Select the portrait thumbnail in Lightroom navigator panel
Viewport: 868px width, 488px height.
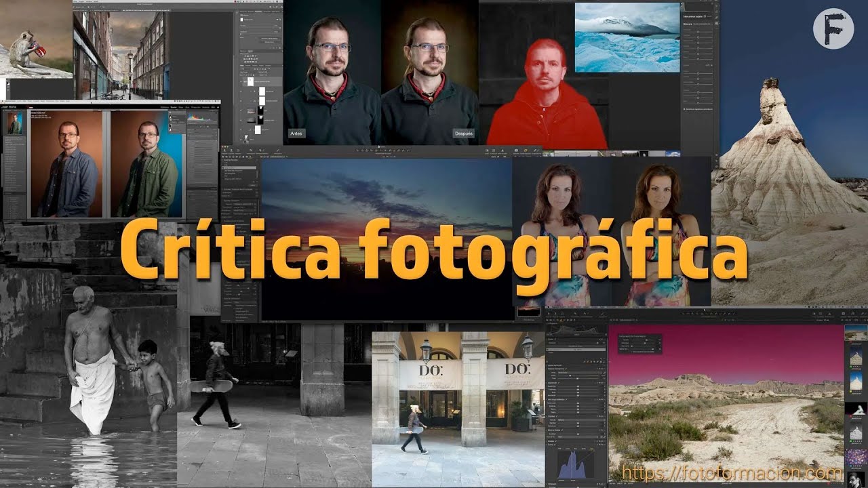tap(14, 123)
